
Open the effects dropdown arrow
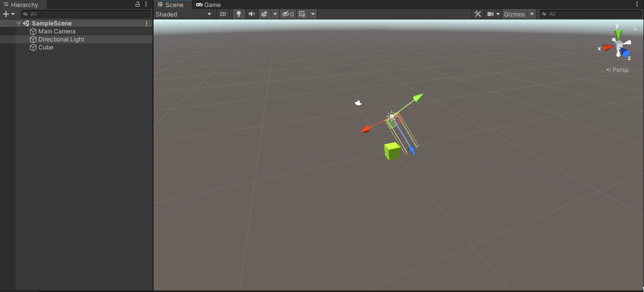pos(275,14)
